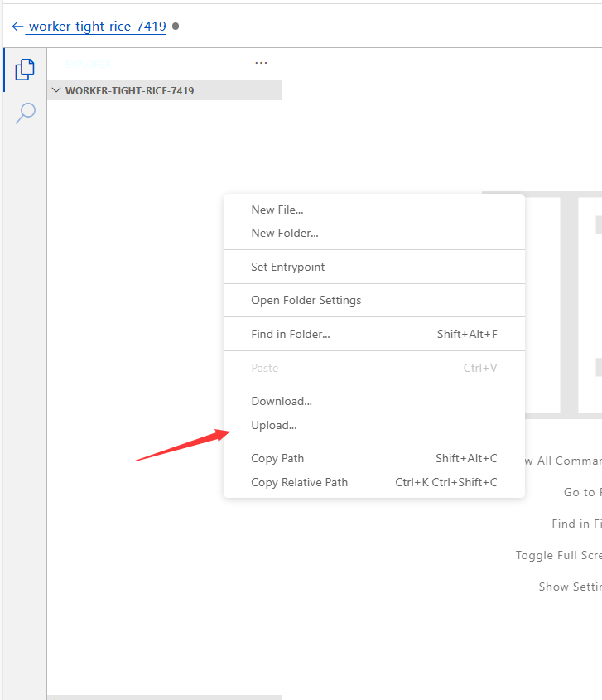602x700 pixels.
Task: Open the Search magnifier view
Action: pyautogui.click(x=25, y=113)
